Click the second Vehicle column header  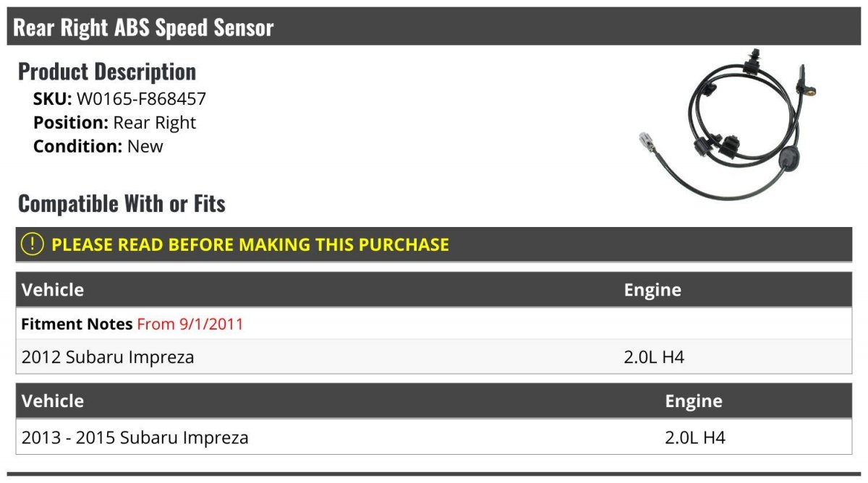coord(53,401)
